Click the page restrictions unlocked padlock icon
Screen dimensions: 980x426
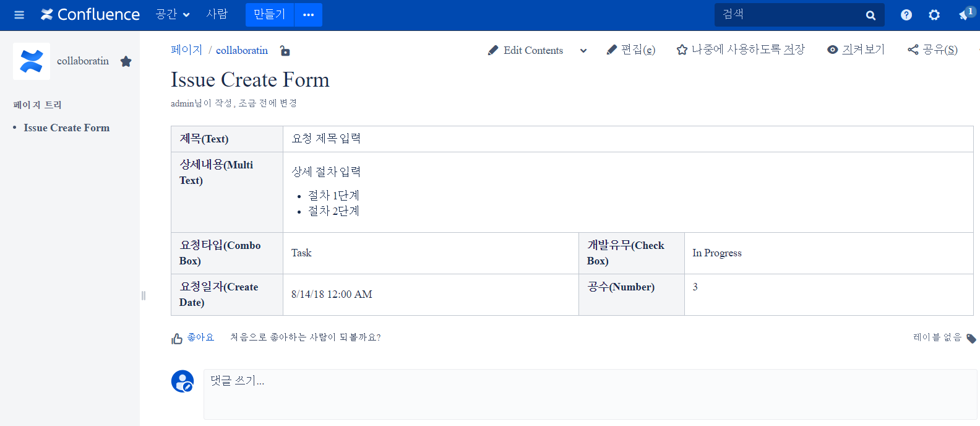[285, 51]
